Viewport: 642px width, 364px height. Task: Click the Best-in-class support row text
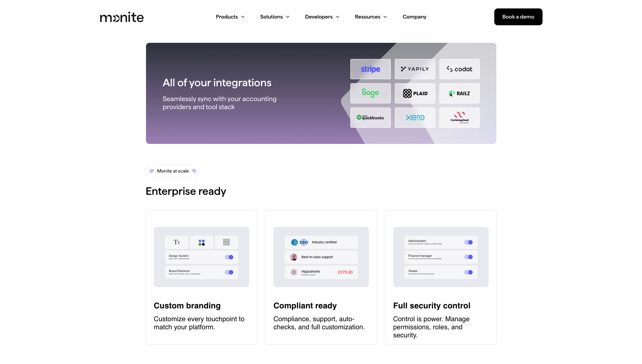(x=317, y=257)
